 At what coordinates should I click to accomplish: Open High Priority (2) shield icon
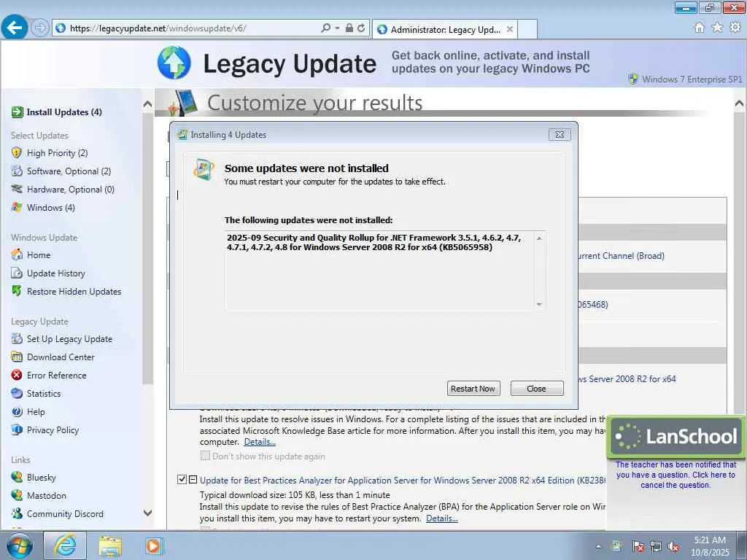coord(17,153)
